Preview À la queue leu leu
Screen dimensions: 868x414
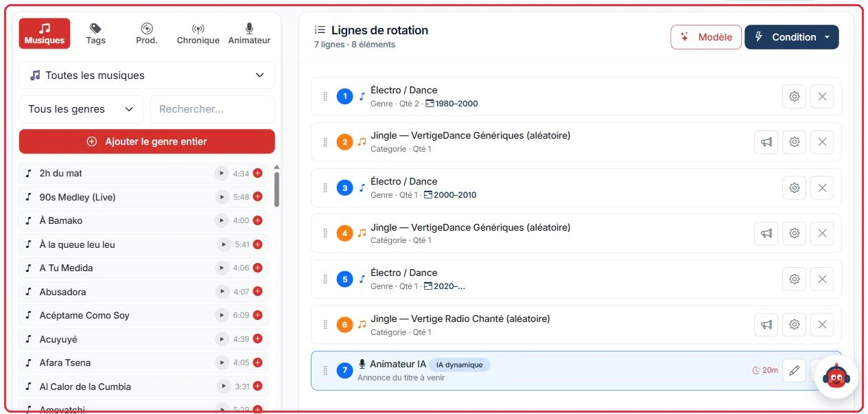(x=223, y=244)
